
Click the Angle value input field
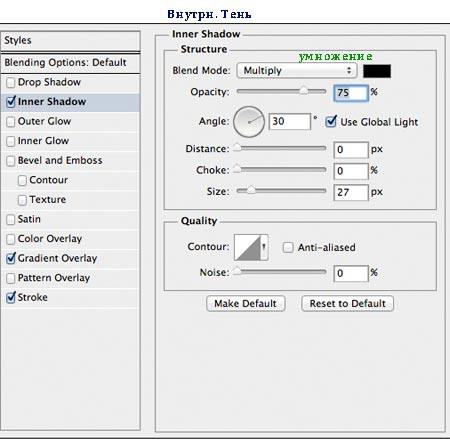click(290, 121)
